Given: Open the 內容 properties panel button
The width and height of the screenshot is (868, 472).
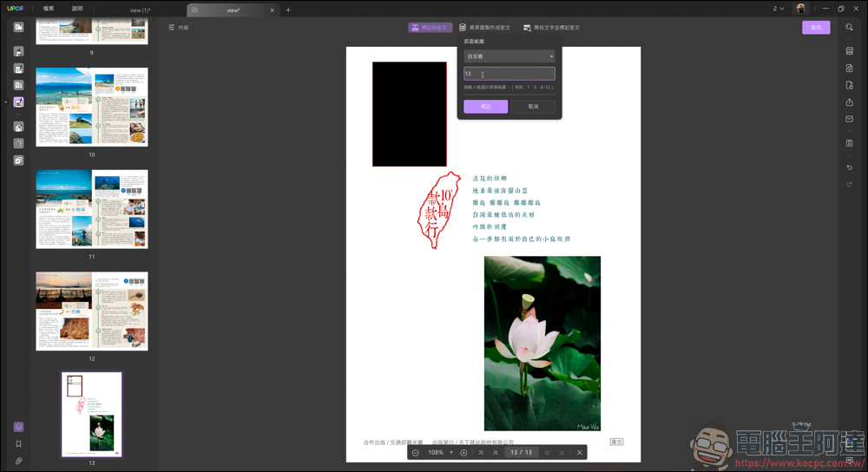Looking at the screenshot, I should coord(178,28).
